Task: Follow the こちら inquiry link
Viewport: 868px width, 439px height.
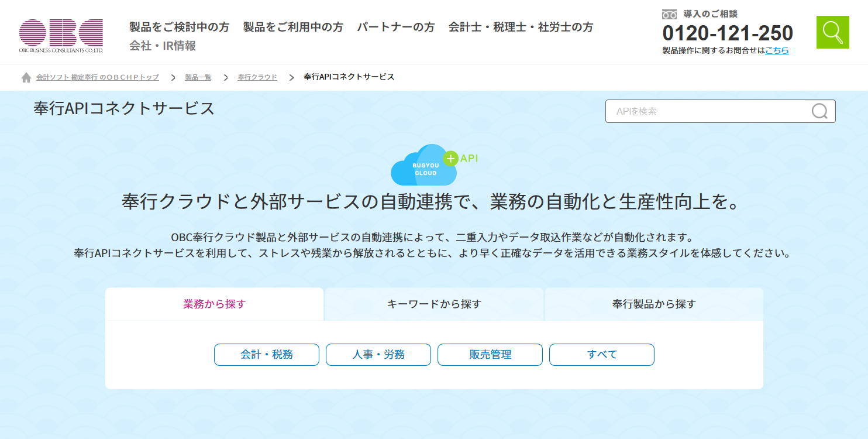Action: coord(777,50)
